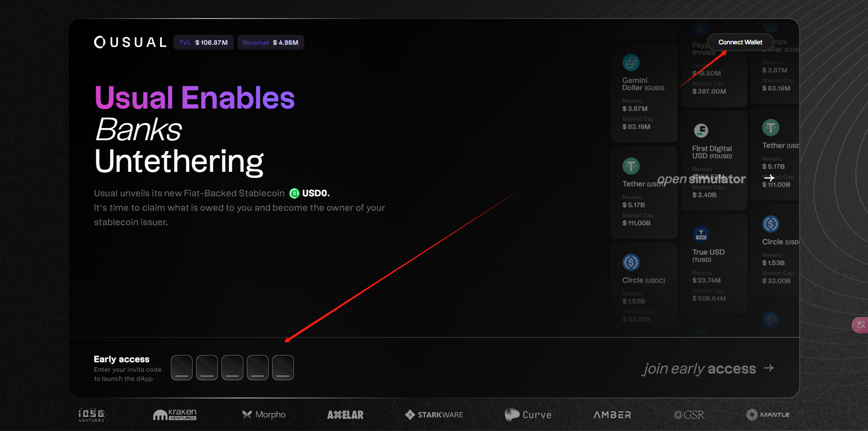The height and width of the screenshot is (431, 868).
Task: Click the 'Usual Enables' headline
Action: pos(194,98)
